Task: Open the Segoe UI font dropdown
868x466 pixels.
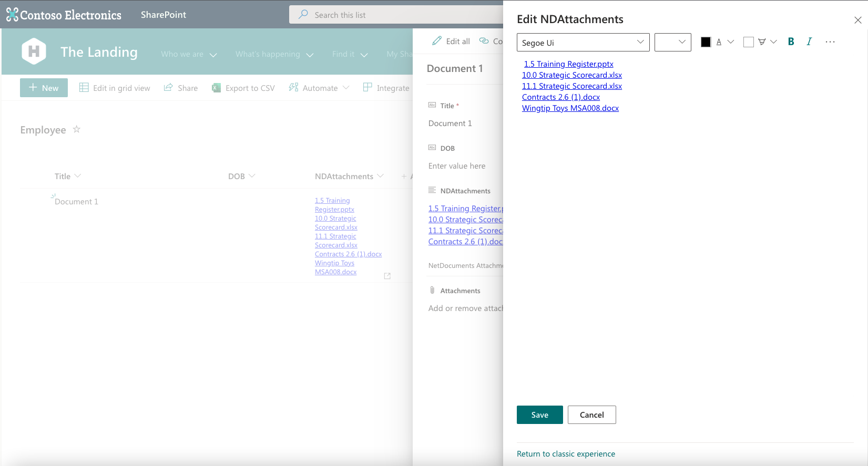Action: (x=583, y=43)
